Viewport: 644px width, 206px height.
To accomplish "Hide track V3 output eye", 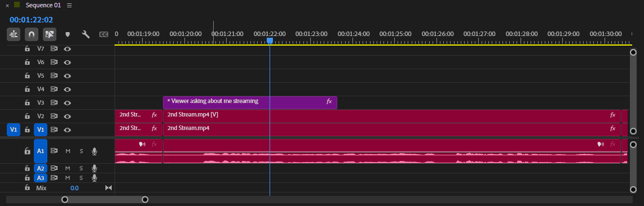I will [x=67, y=103].
